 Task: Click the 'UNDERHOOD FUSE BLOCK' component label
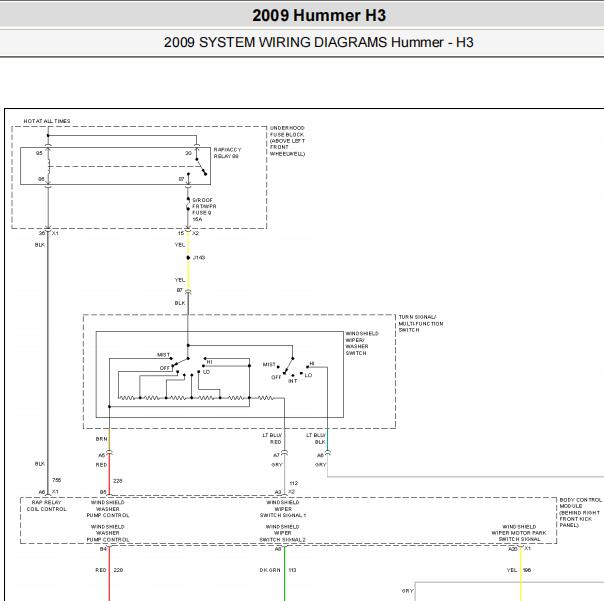287,141
